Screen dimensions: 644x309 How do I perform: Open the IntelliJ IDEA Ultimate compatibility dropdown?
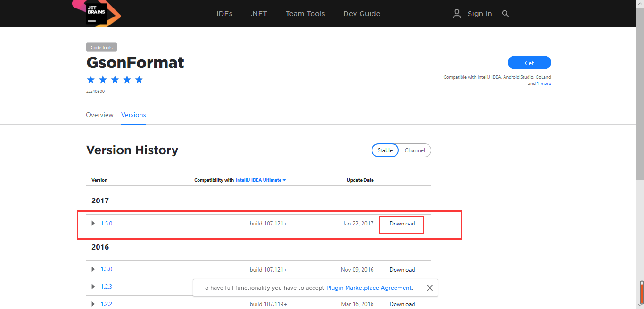(x=261, y=180)
